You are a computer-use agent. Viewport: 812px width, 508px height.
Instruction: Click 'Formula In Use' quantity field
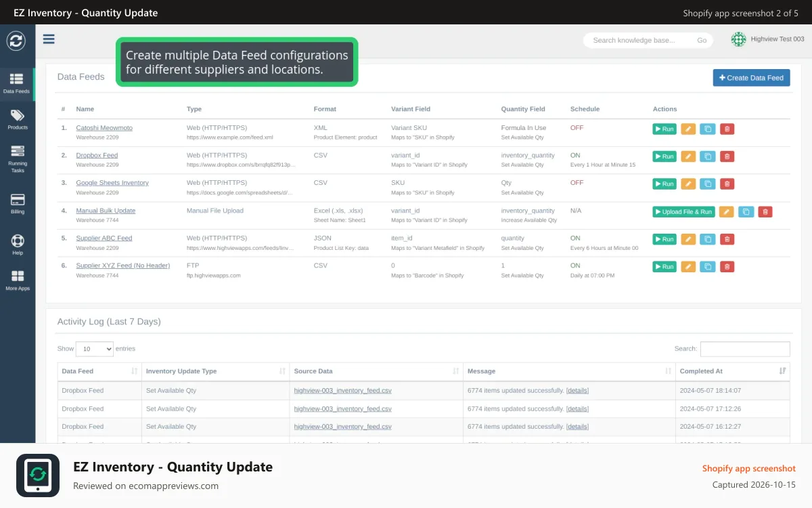524,128
